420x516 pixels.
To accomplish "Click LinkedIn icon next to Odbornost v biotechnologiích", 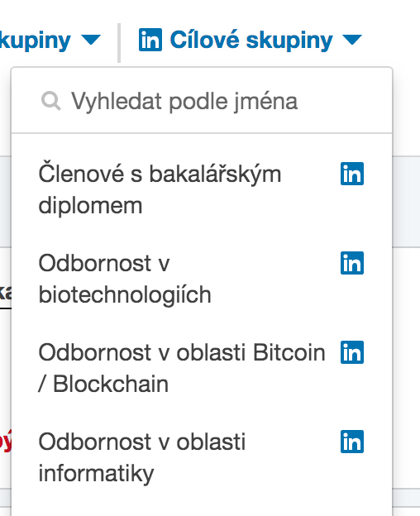I will coord(352,263).
